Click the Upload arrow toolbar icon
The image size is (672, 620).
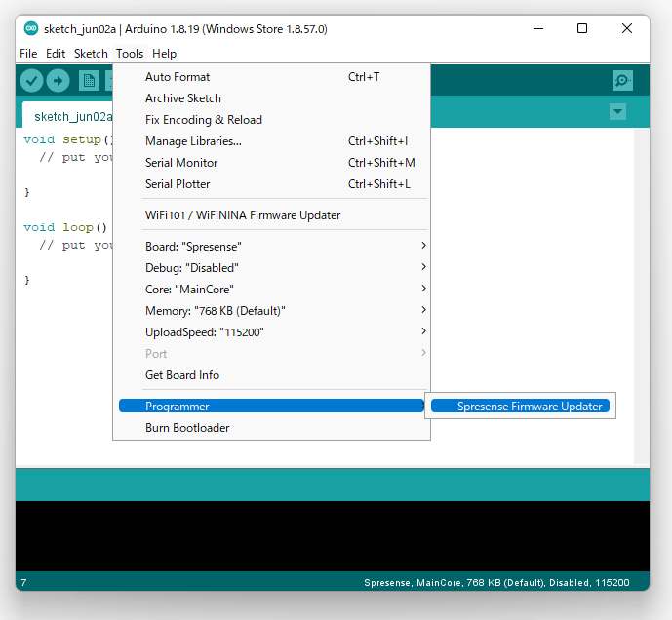58,81
